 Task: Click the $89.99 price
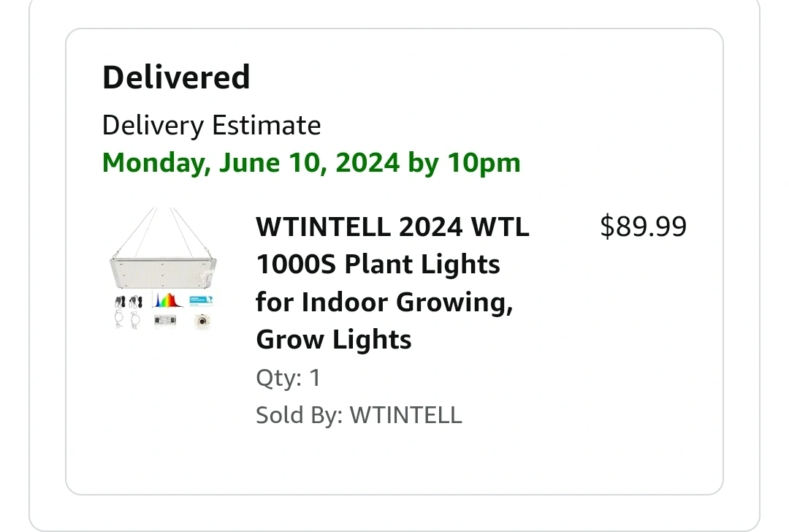(x=643, y=227)
